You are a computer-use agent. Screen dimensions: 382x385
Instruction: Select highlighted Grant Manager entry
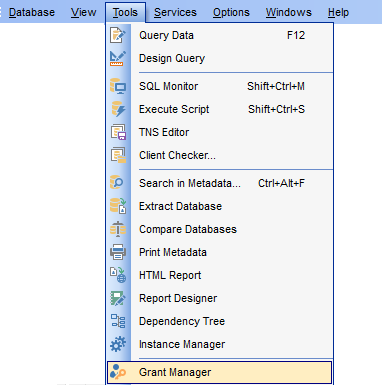[219, 372]
